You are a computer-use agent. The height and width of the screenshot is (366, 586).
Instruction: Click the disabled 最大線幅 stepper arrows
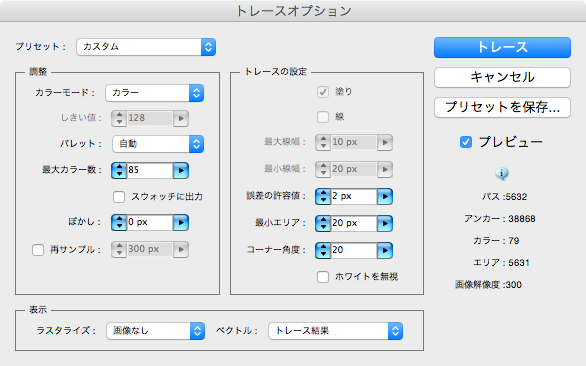coord(323,142)
